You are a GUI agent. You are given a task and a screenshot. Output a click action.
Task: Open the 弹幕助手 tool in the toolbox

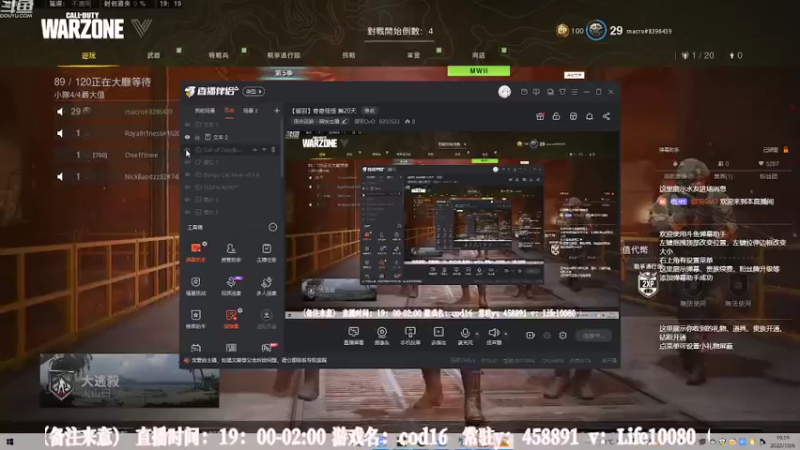tap(195, 253)
